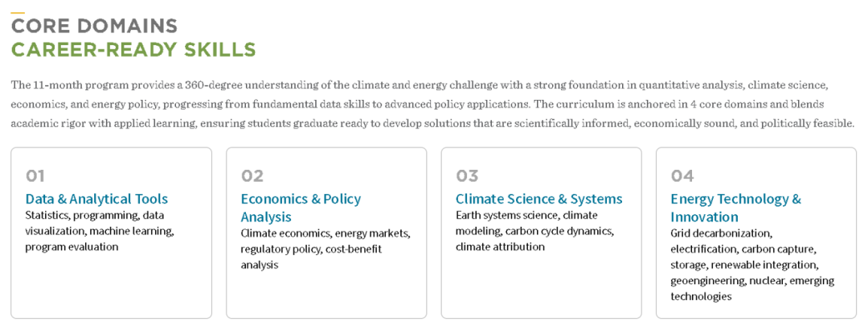Click the 02 number label
The height and width of the screenshot is (330, 868).
coord(252,175)
